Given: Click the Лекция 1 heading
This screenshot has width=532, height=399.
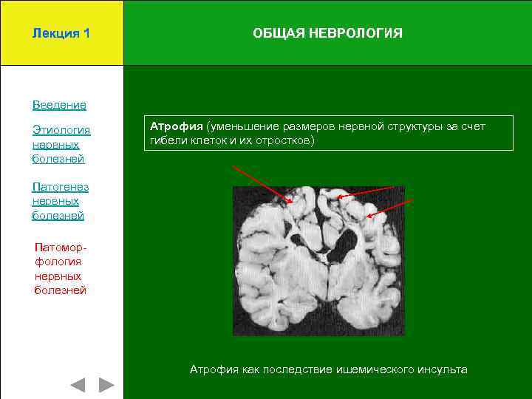Looking at the screenshot, I should (61, 33).
